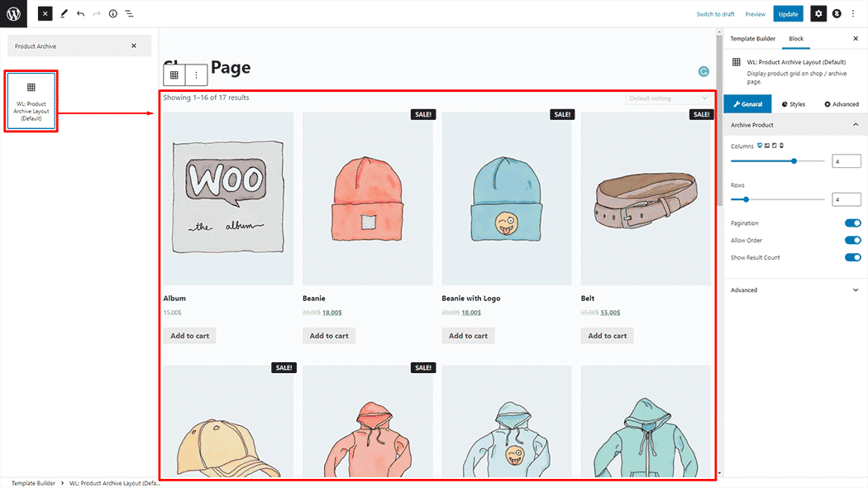
Task: Open the Tools pencil icon
Action: click(64, 14)
